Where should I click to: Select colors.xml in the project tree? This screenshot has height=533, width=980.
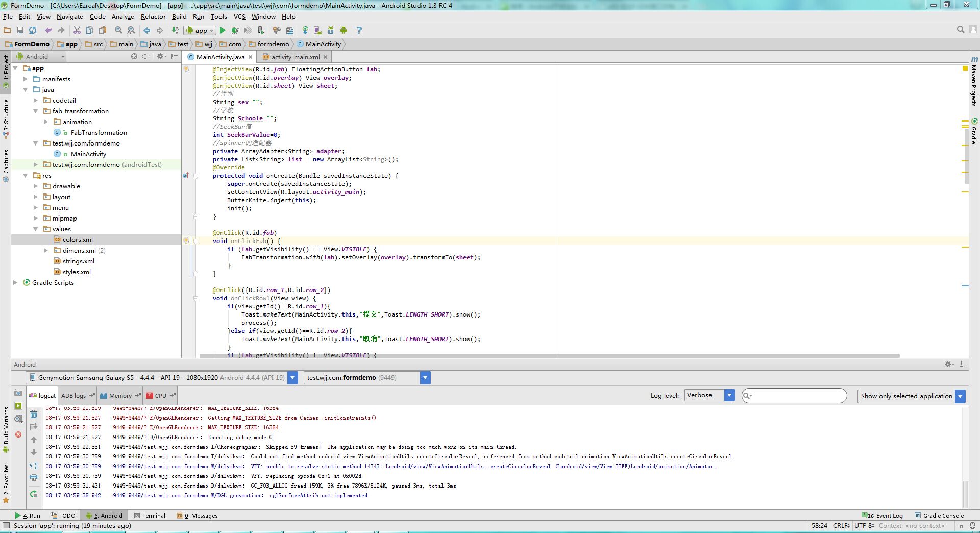(x=78, y=239)
